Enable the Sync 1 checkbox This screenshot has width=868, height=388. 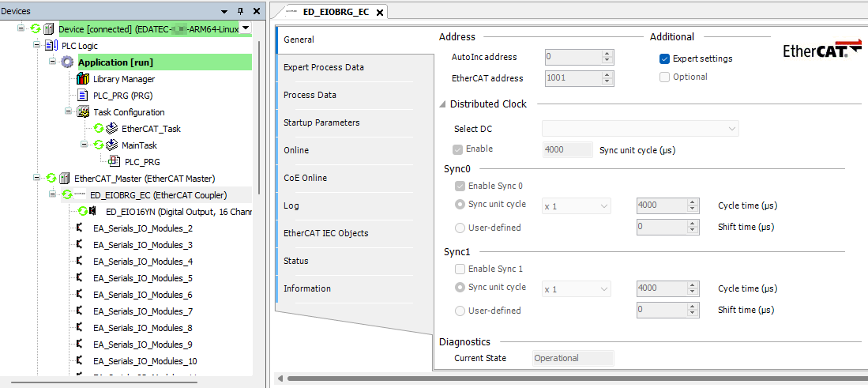pos(460,269)
